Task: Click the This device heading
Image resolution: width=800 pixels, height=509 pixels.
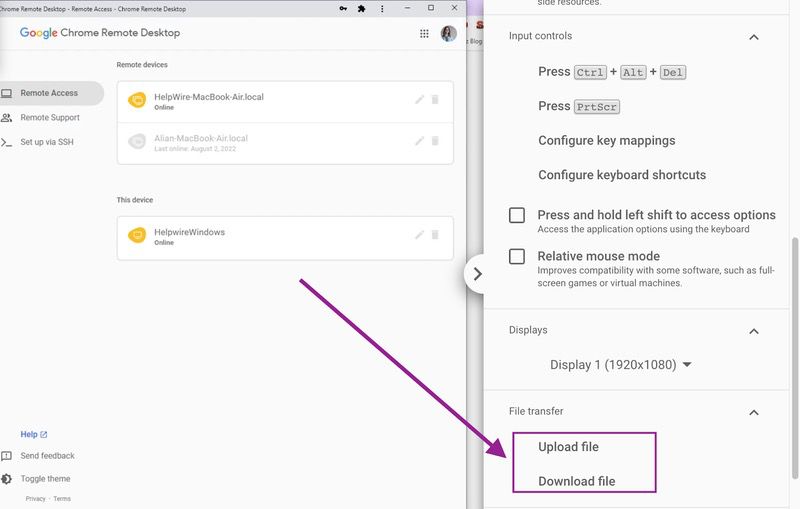Action: tap(135, 200)
